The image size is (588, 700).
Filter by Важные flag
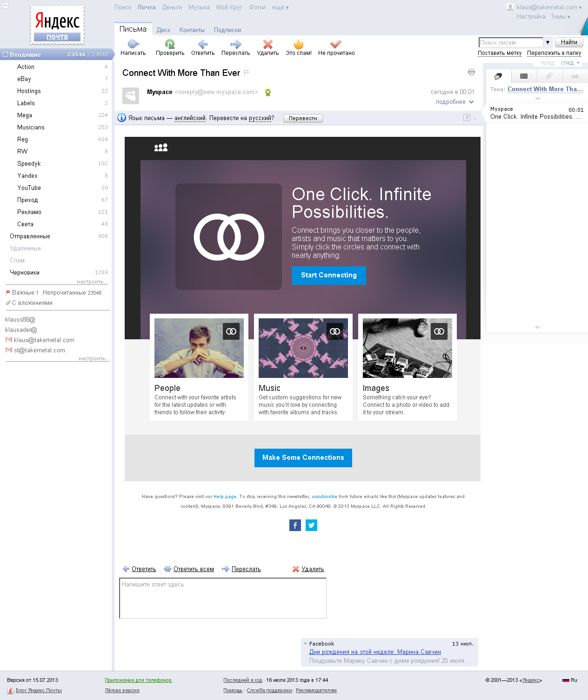pos(22,293)
